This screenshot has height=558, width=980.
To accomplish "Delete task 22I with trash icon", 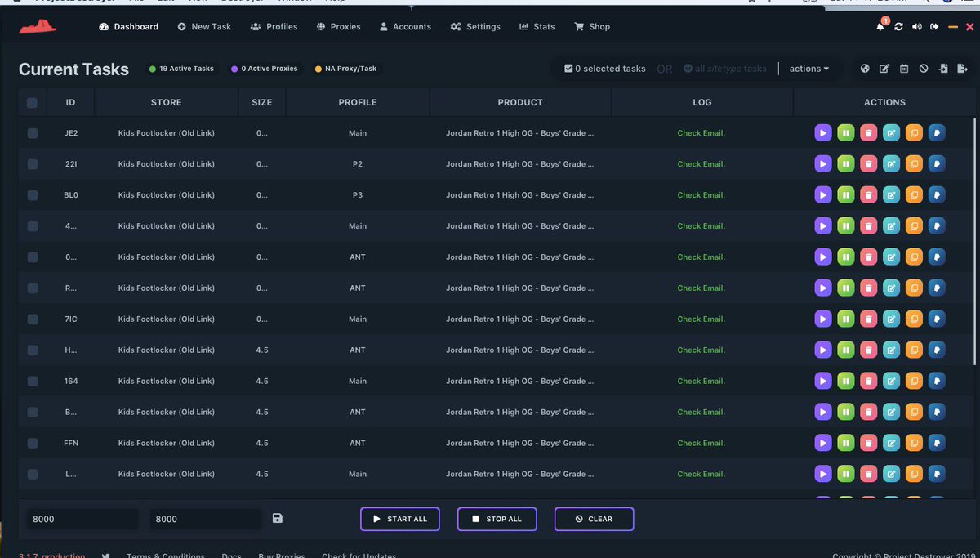I will click(x=869, y=163).
